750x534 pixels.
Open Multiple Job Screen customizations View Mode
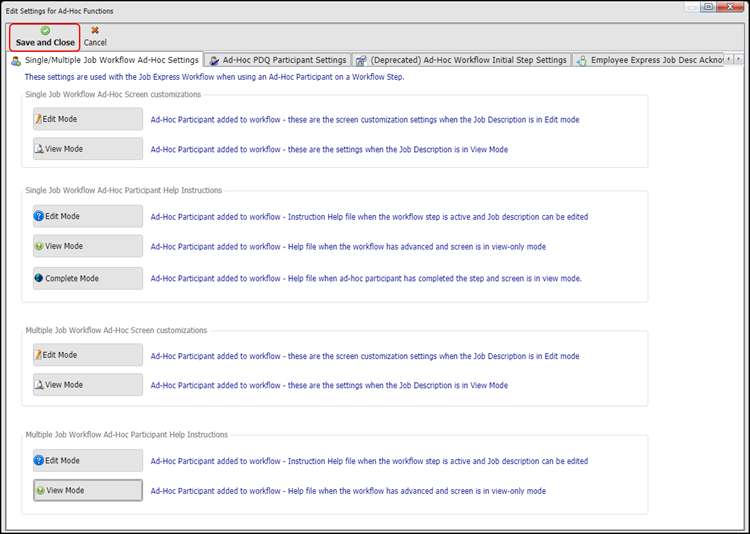[88, 385]
